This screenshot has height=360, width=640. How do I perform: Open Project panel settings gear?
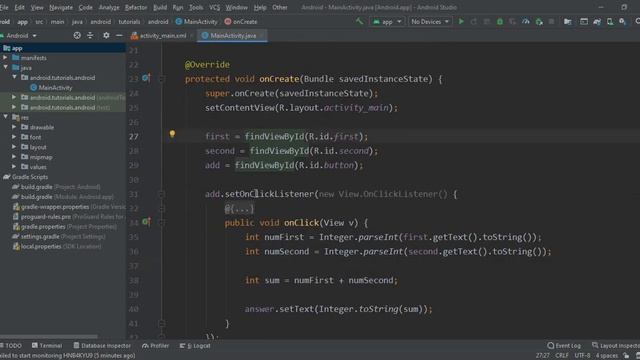106,36
